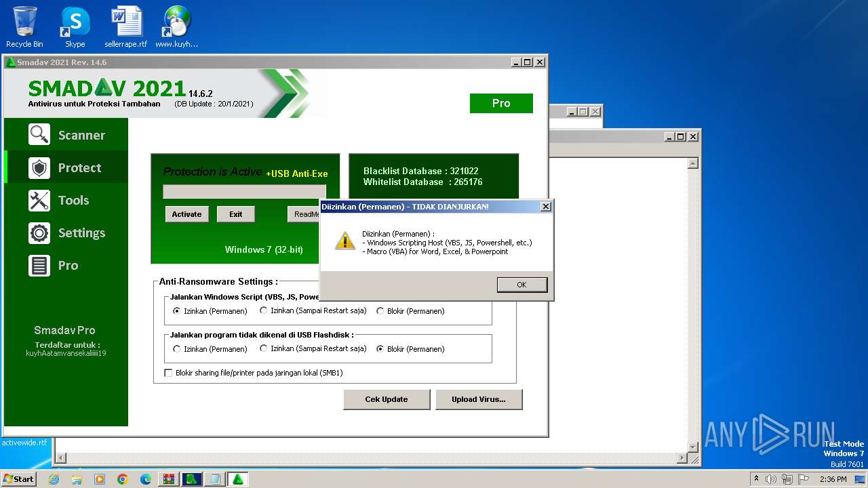Click the Upload Virus... button

tap(479, 399)
